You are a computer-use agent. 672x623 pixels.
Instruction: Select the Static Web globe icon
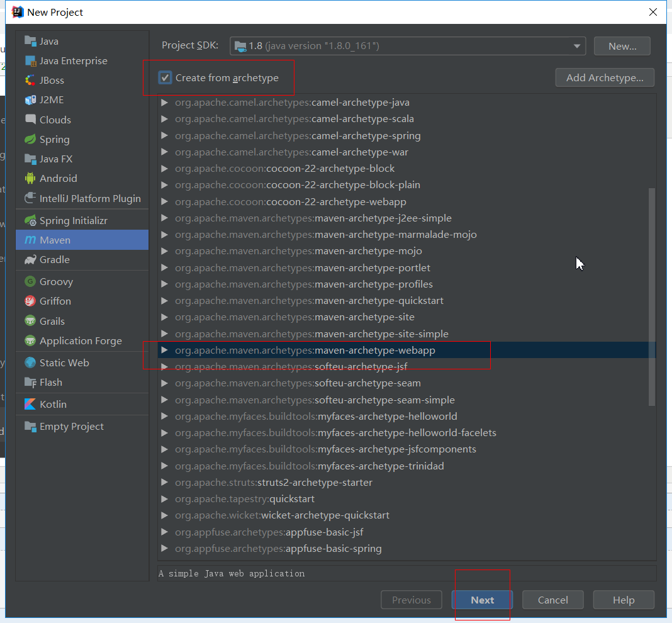pos(30,363)
